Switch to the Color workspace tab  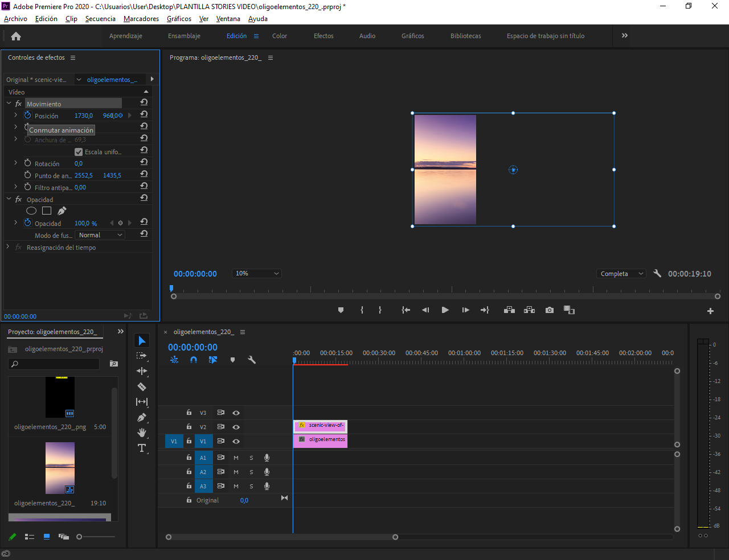(x=280, y=36)
